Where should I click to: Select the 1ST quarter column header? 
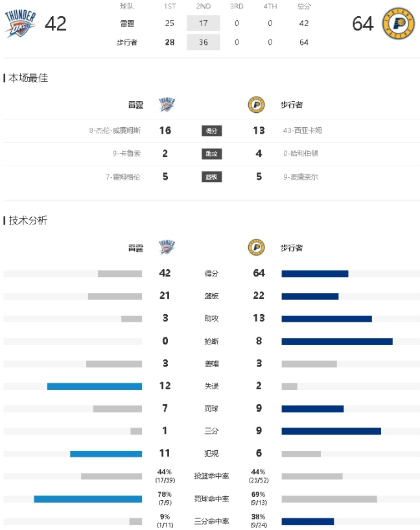170,6
